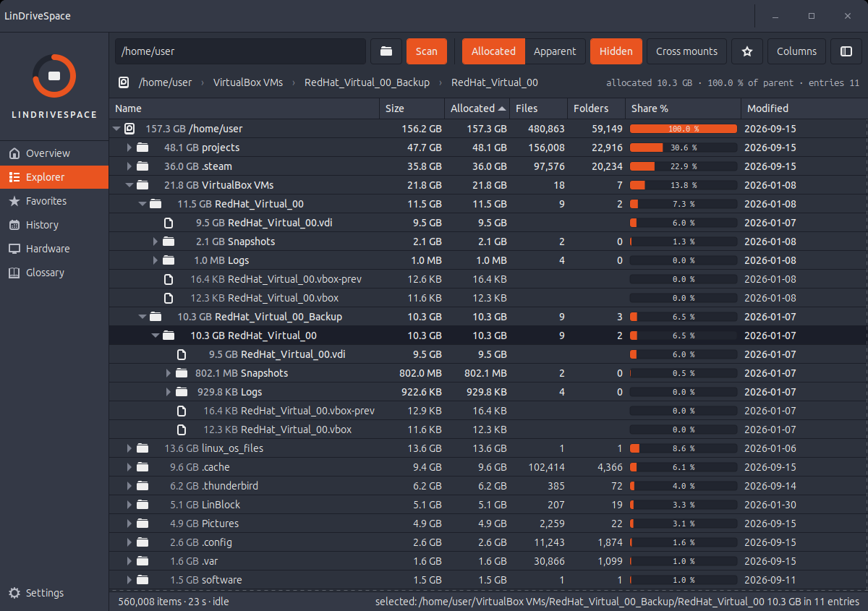Click the folder icon of the software row

(142, 580)
